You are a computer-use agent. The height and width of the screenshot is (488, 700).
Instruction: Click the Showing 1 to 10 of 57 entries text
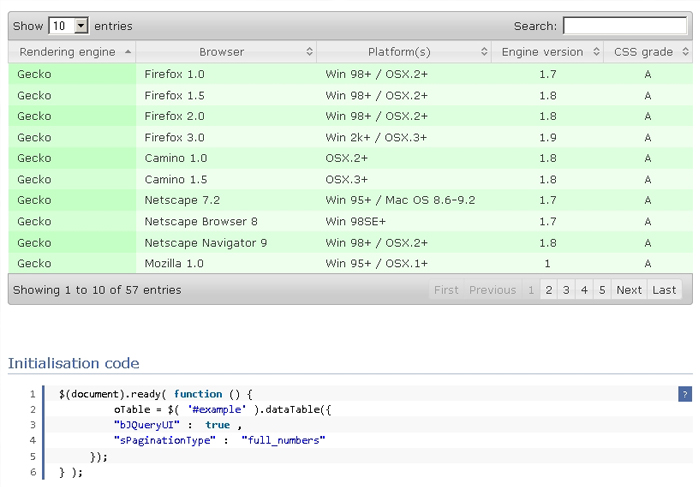(x=97, y=290)
